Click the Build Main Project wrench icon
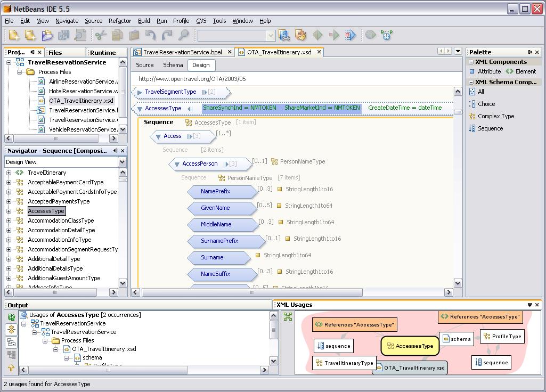 pyautogui.click(x=284, y=35)
